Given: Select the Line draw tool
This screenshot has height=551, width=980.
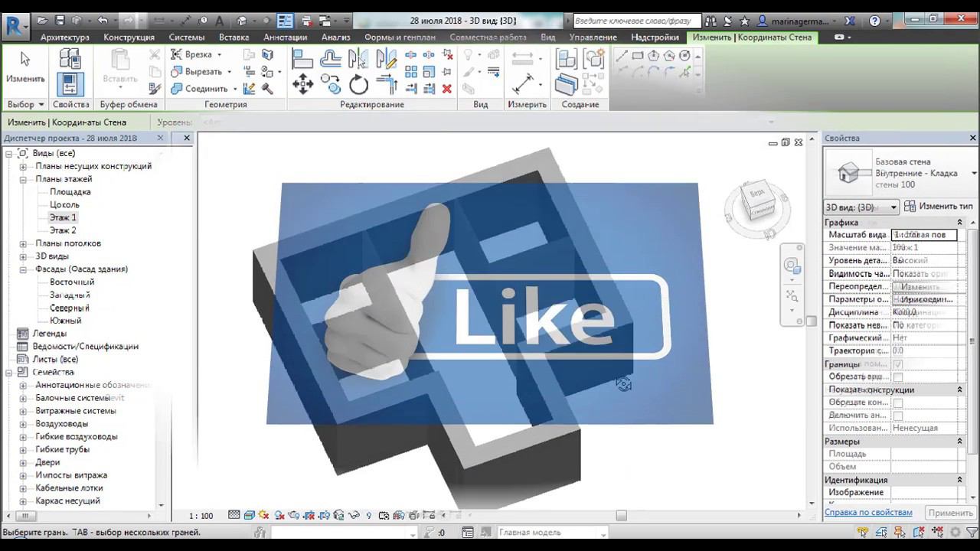Looking at the screenshot, I should pyautogui.click(x=622, y=55).
